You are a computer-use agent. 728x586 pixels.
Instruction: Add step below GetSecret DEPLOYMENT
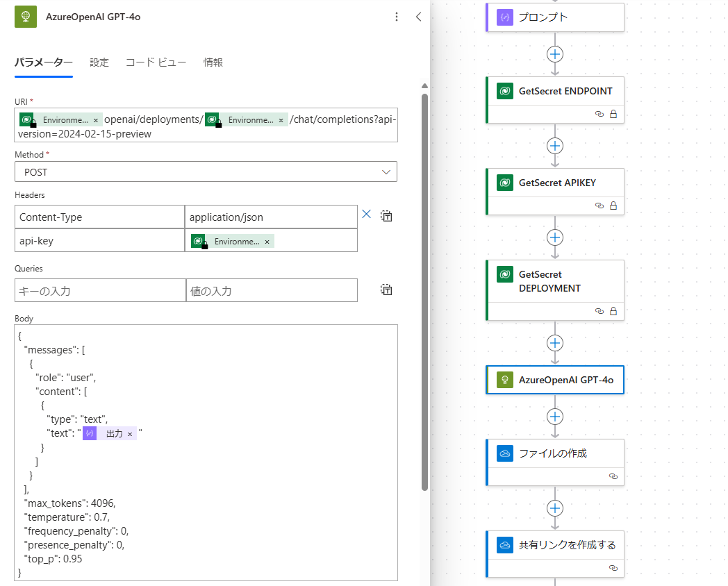point(555,344)
